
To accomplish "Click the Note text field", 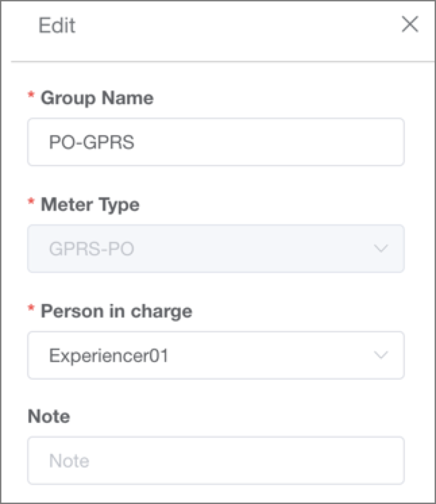I will [x=216, y=461].
